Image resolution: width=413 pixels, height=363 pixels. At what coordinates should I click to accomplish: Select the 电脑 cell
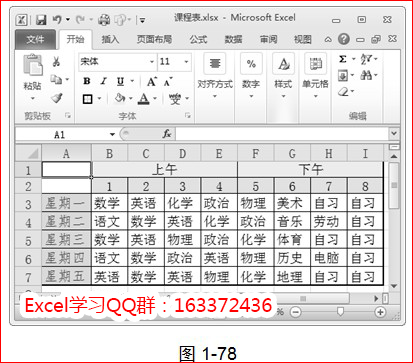(329, 258)
